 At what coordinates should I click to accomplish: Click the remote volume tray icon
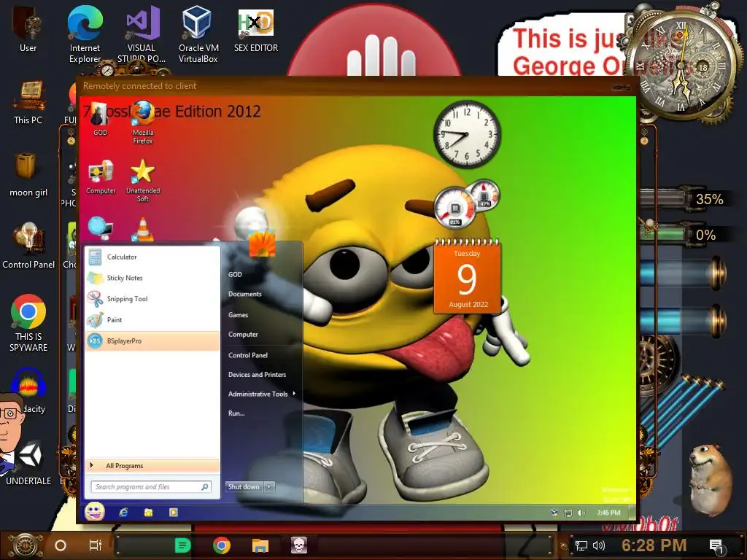(581, 513)
